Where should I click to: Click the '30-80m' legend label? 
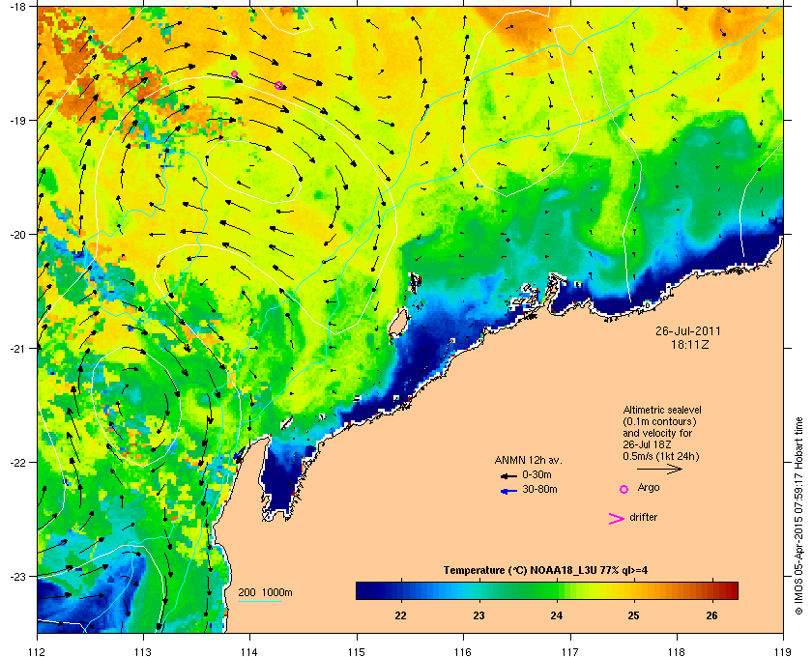(x=539, y=489)
